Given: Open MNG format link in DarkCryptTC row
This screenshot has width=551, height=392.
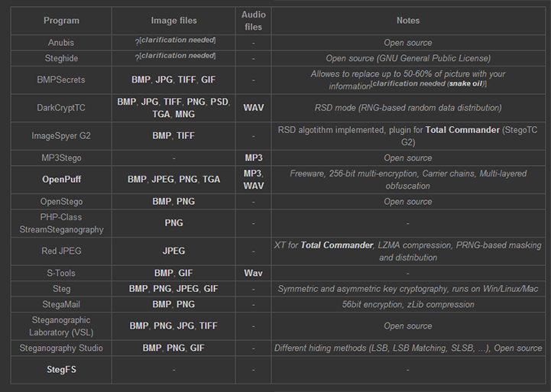Looking at the screenshot, I should (184, 114).
